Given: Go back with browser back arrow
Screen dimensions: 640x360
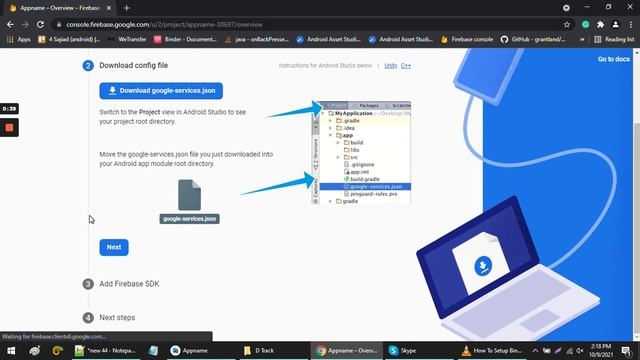Looking at the screenshot, I should click(x=10, y=24).
